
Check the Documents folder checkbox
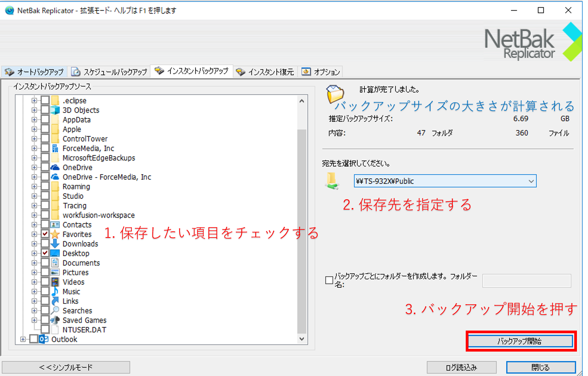coord(45,263)
